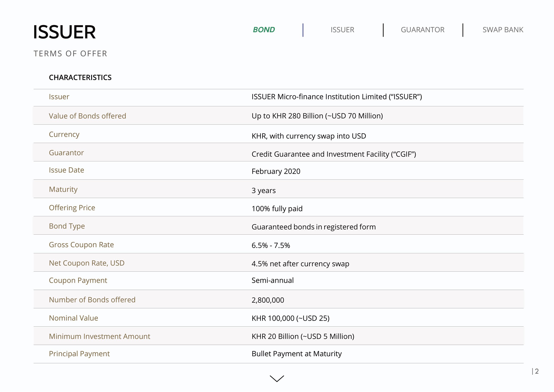The height and width of the screenshot is (392, 554).
Task: Click the Net Coupon Rate, USD label
Action: (x=87, y=263)
